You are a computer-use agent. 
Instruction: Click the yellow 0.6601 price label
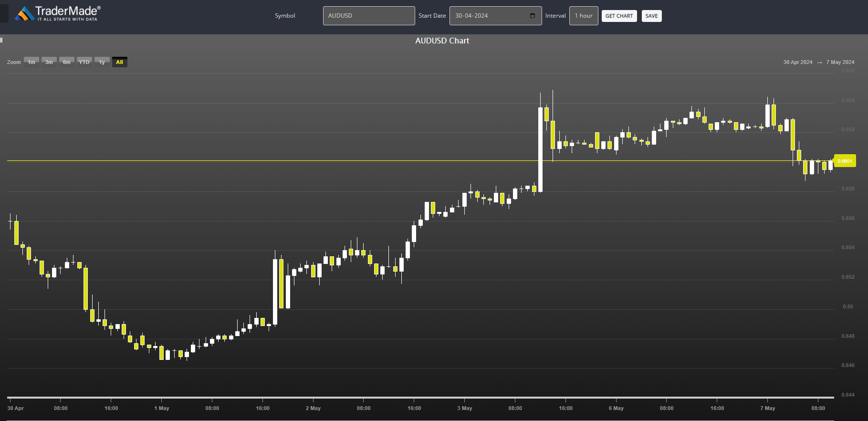pyautogui.click(x=845, y=161)
